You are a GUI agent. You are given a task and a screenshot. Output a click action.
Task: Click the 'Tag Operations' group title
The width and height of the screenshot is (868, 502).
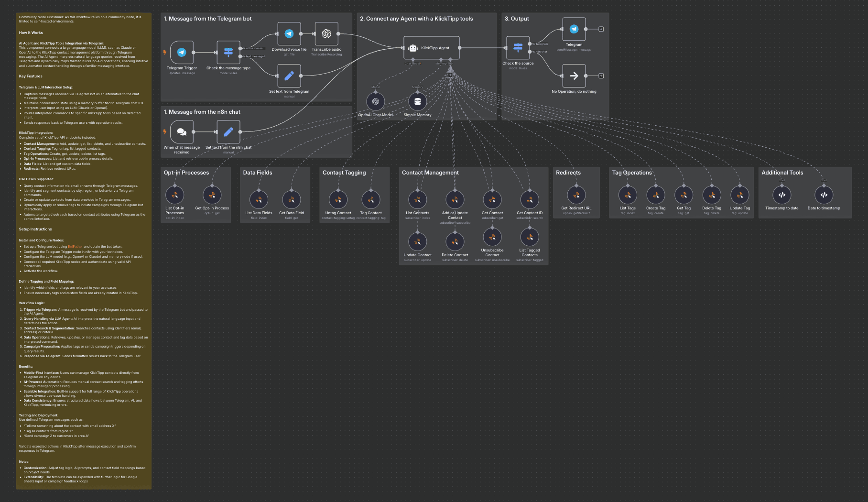632,173
